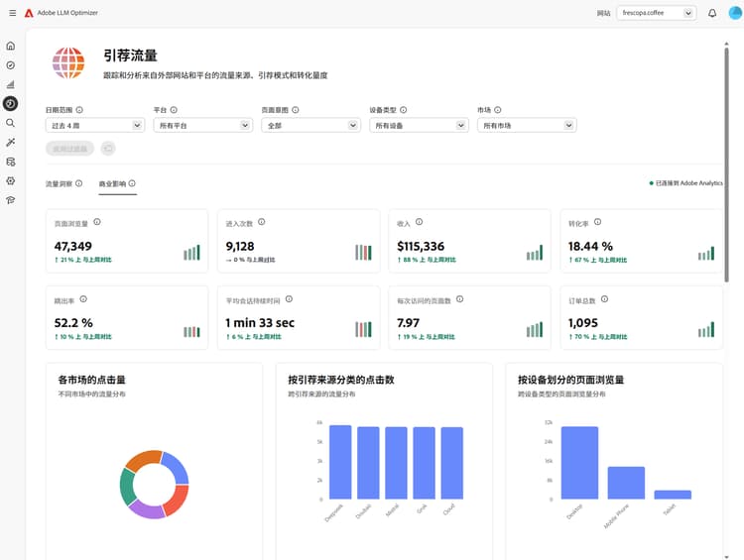Open the hamburger navigation menu
Viewport: 744px width, 560px height.
click(12, 13)
